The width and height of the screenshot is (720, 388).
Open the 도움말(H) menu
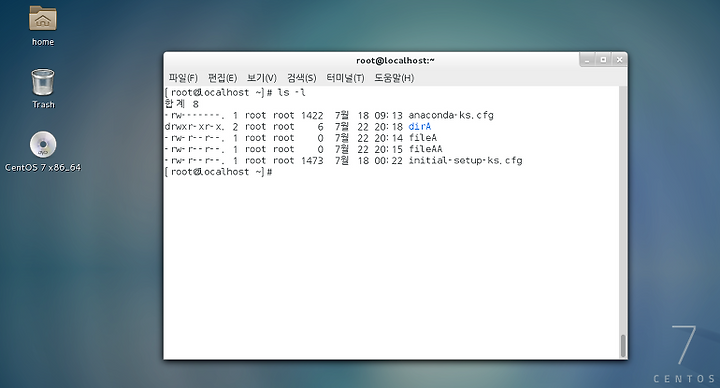coord(394,78)
